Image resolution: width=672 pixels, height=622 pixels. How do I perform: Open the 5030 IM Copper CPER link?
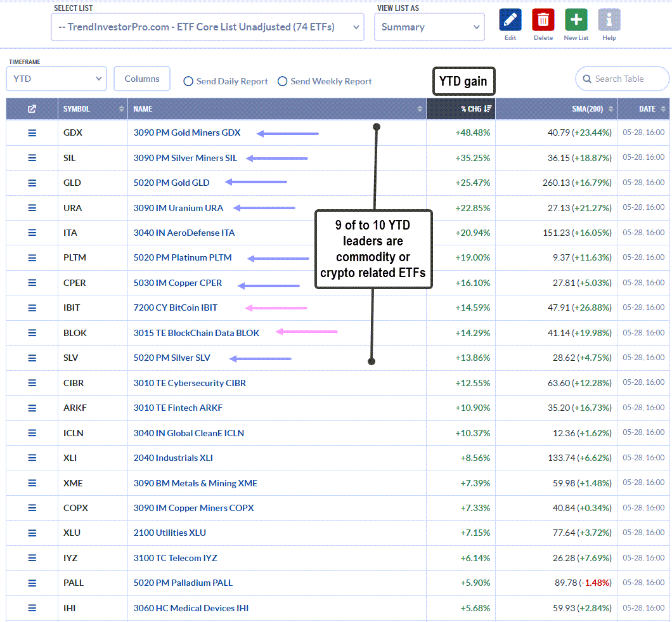(x=178, y=283)
